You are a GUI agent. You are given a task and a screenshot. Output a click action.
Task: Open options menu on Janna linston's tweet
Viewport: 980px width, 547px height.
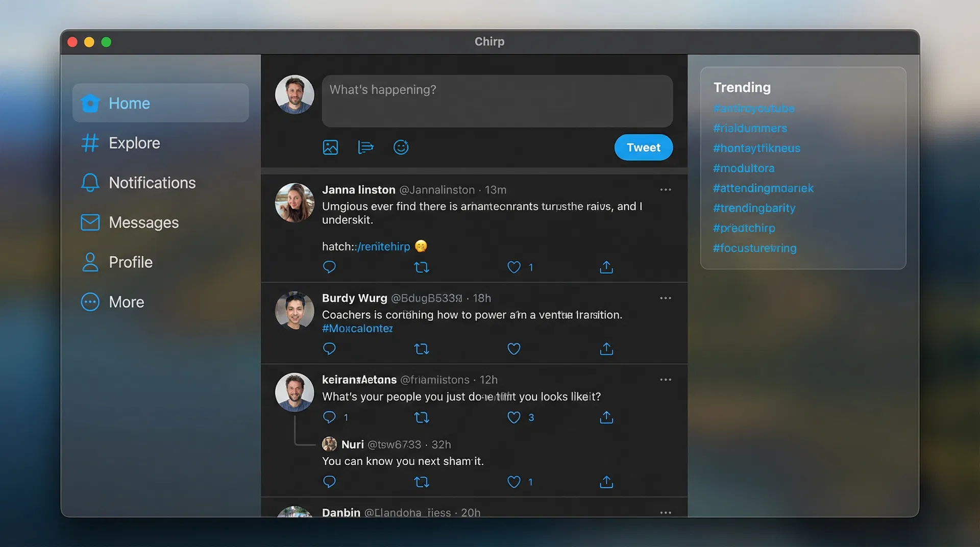tap(666, 189)
